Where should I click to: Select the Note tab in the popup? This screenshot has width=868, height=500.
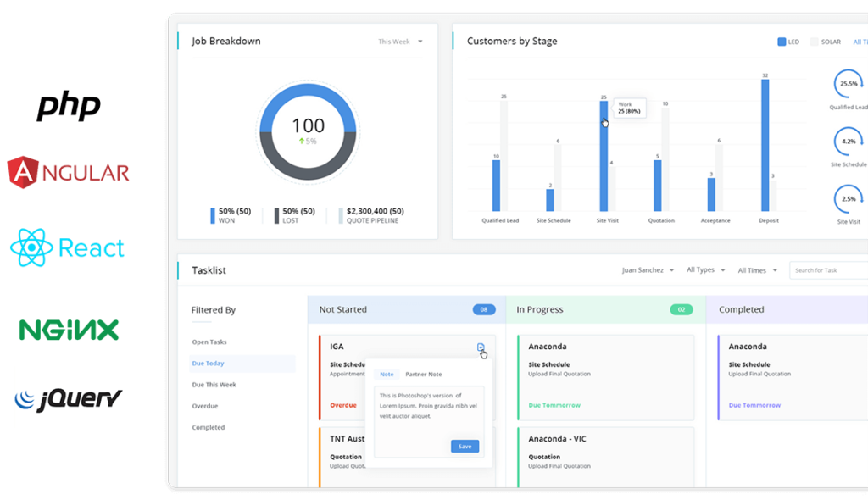(387, 374)
